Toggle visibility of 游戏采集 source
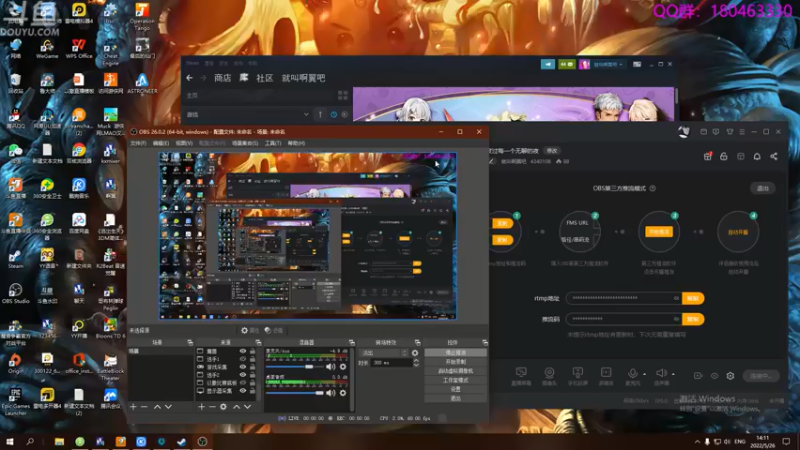Image resolution: width=800 pixels, height=450 pixels. click(x=243, y=367)
